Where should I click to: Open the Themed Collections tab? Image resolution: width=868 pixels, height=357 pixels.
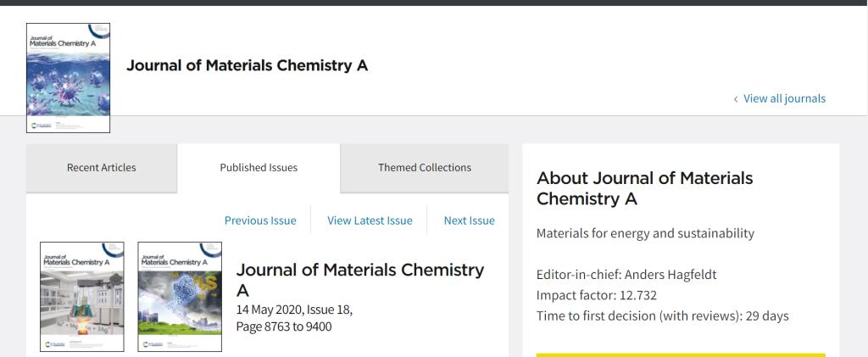(425, 168)
